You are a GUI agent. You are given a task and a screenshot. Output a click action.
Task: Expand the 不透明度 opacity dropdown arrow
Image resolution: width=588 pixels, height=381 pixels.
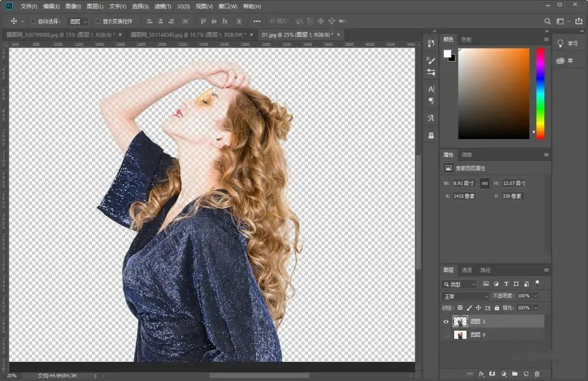point(536,296)
